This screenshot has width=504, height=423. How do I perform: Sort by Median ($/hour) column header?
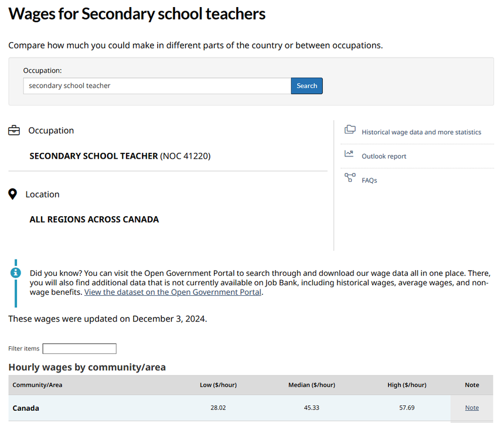[x=312, y=385]
